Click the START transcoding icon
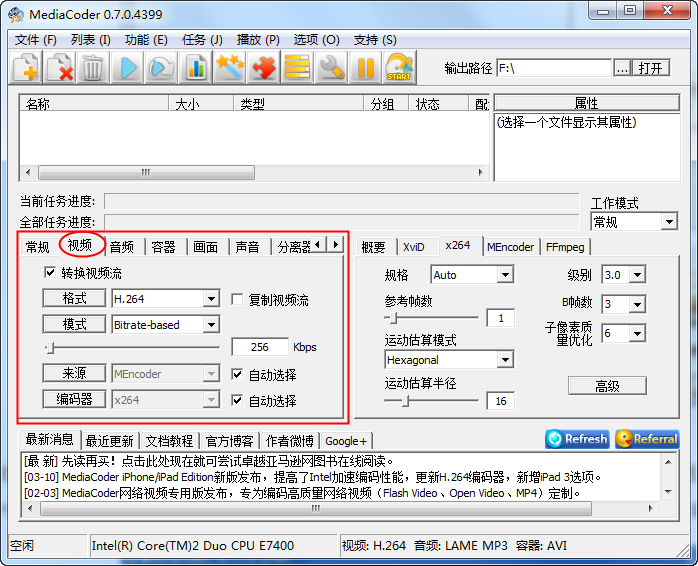Screen dimensions: 698x566 pyautogui.click(x=399, y=67)
